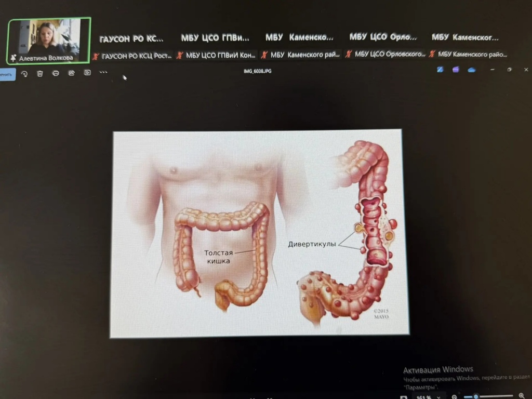Click the blue Edit button

tap(6, 74)
